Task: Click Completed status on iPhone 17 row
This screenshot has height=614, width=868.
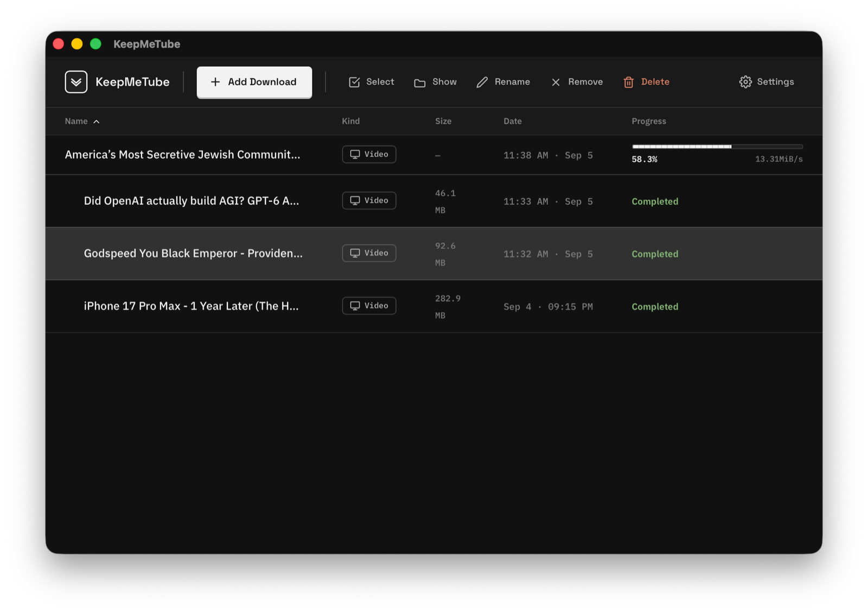Action: click(x=655, y=307)
